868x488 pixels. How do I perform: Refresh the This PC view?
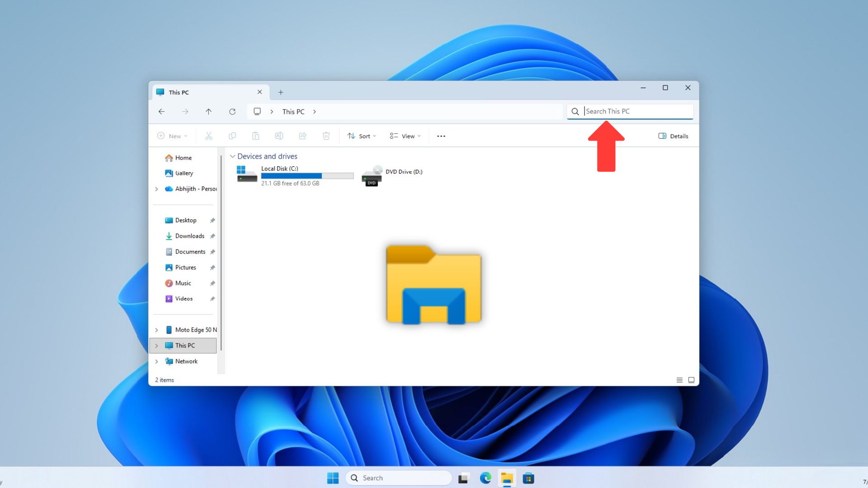click(x=232, y=112)
